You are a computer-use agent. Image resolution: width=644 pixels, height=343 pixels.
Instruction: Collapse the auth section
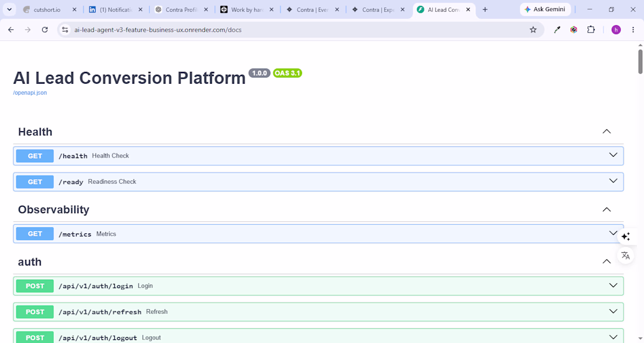tap(607, 262)
